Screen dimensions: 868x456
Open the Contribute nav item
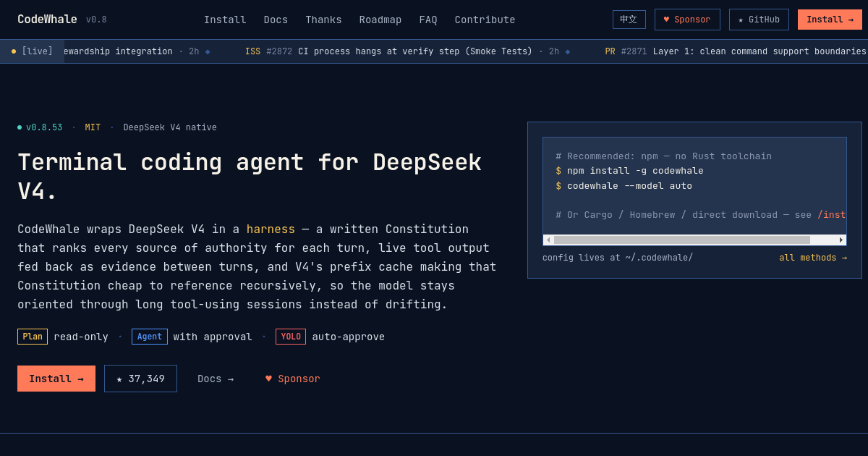point(485,20)
